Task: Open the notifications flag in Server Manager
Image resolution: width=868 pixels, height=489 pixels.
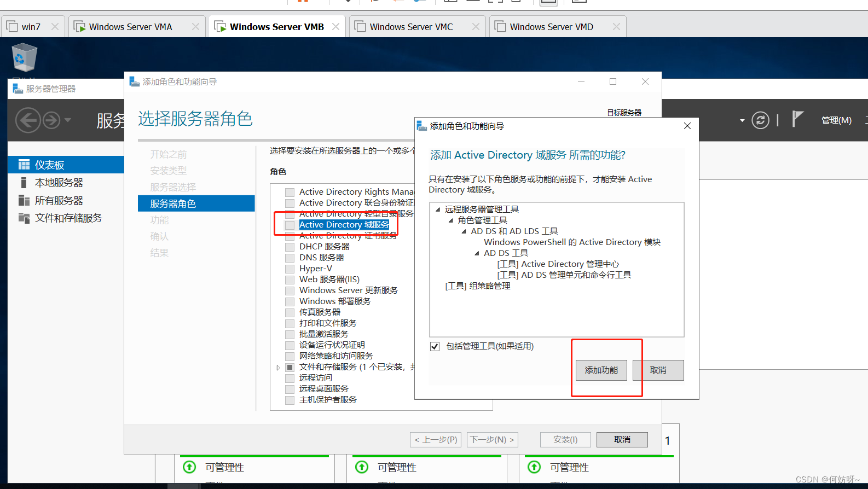Action: click(797, 119)
